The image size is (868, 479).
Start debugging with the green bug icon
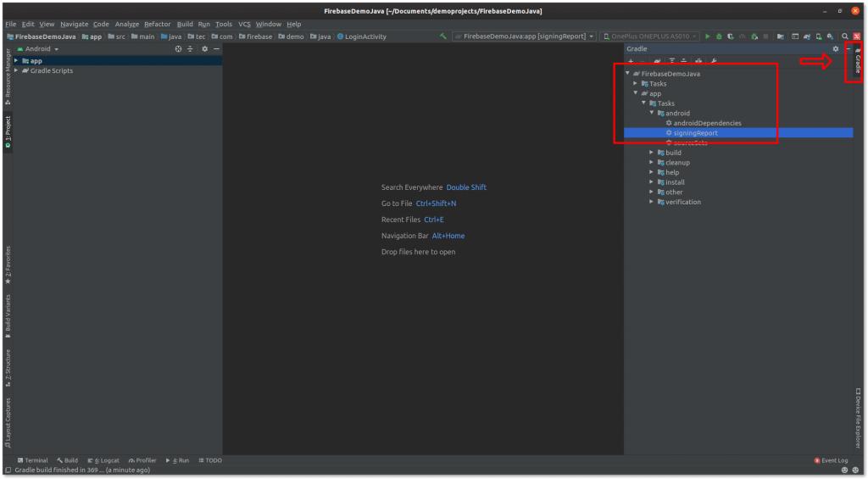(x=719, y=36)
